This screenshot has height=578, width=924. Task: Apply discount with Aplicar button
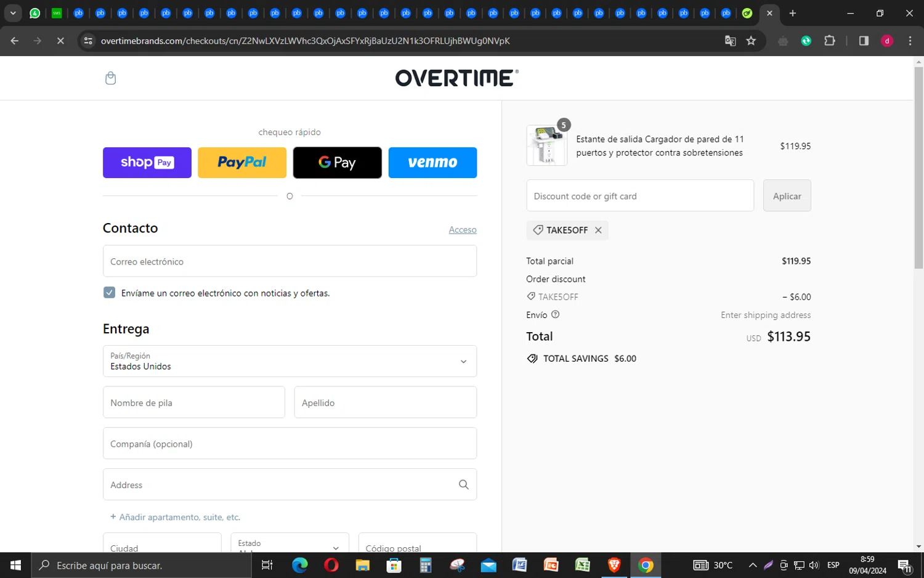[787, 196]
